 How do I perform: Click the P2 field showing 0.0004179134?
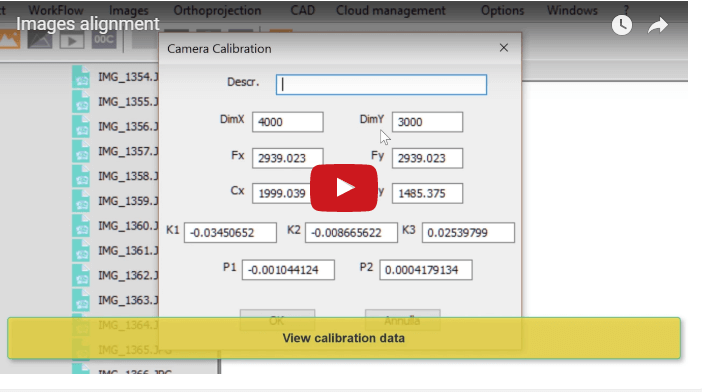pyautogui.click(x=426, y=270)
